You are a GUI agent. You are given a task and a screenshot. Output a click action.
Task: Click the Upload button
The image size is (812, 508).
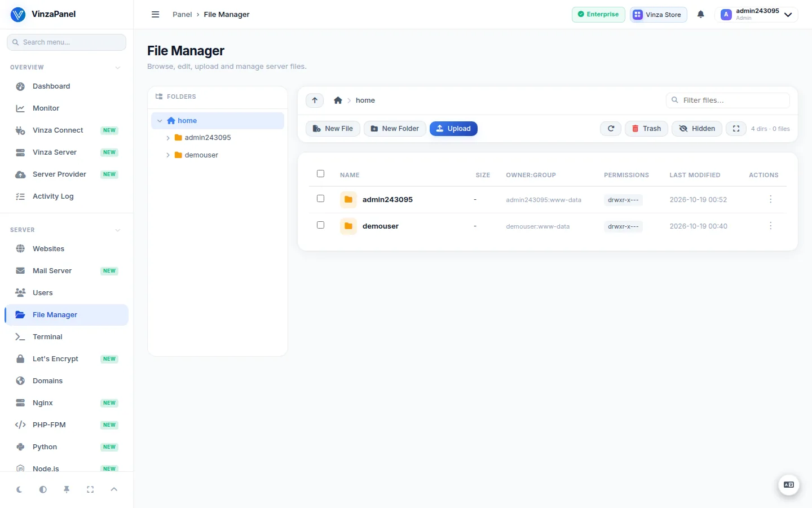point(453,129)
